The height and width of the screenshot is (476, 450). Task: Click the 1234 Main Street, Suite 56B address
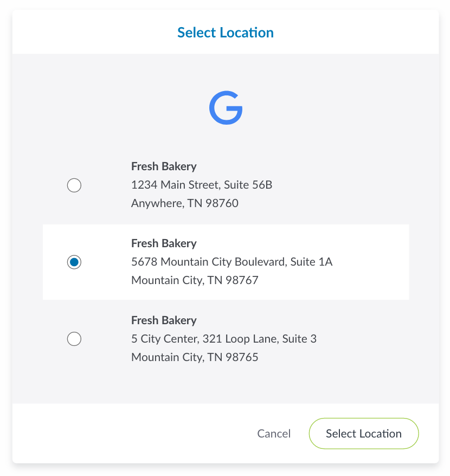point(202,185)
